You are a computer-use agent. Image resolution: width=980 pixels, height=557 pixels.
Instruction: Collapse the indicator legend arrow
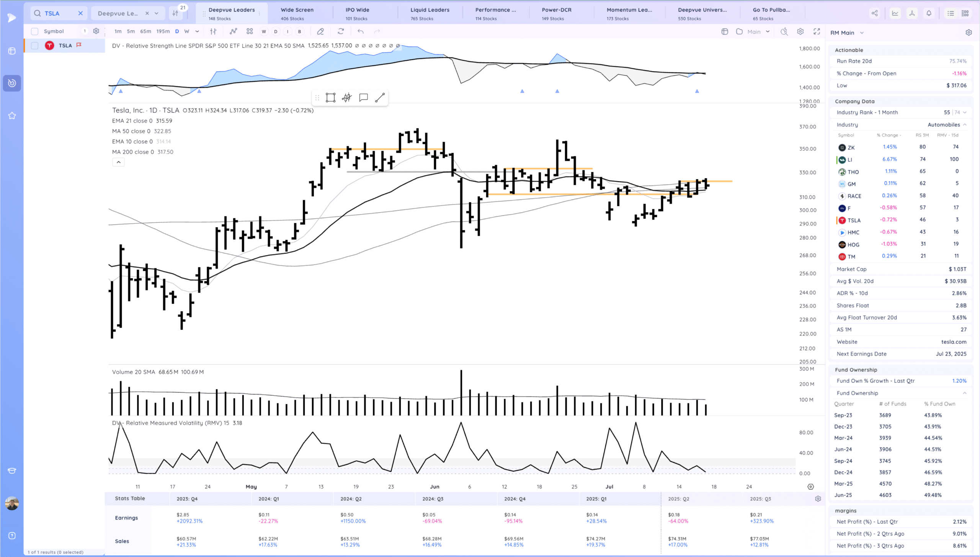[x=118, y=162]
